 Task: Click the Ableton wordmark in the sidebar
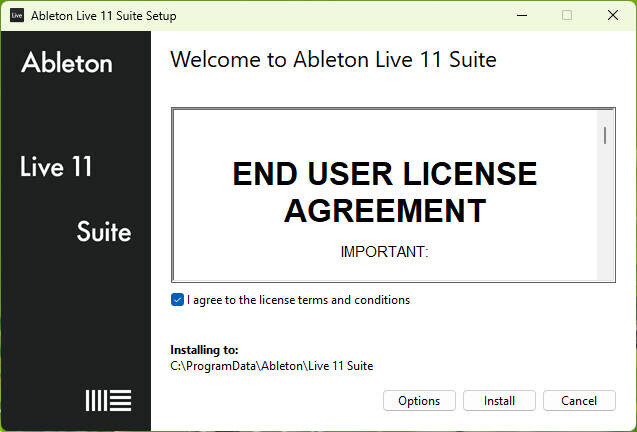(67, 63)
